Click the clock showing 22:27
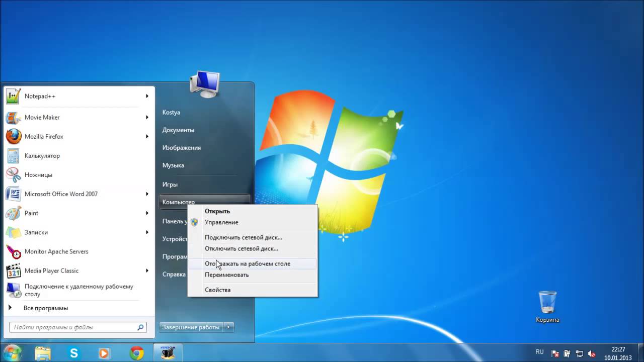 (x=618, y=349)
